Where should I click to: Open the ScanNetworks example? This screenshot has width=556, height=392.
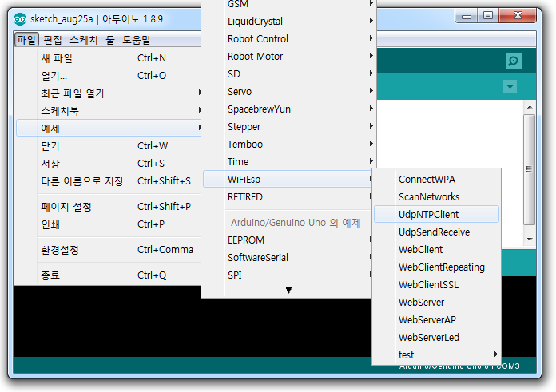pos(436,196)
